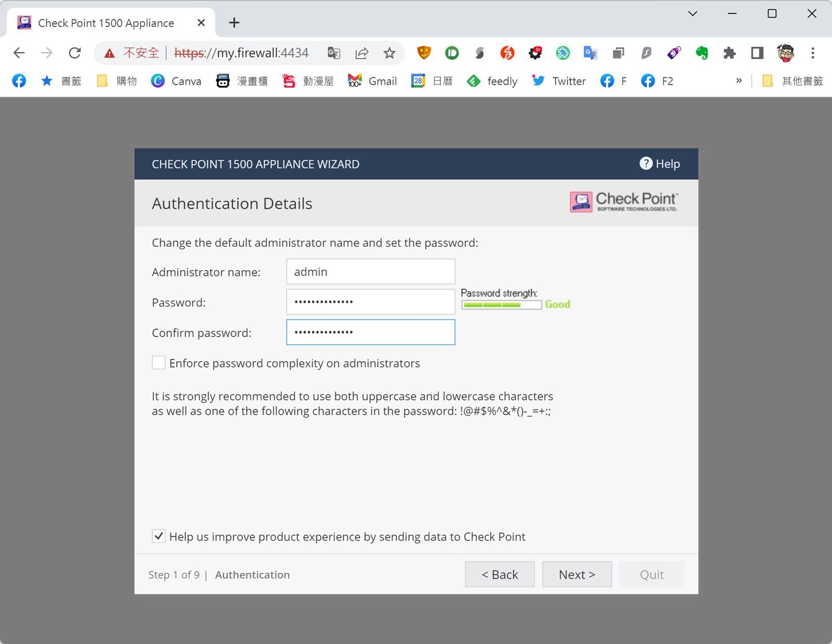The image size is (832, 644).
Task: Enable Enforce password complexity on administrators
Action: [x=159, y=363]
